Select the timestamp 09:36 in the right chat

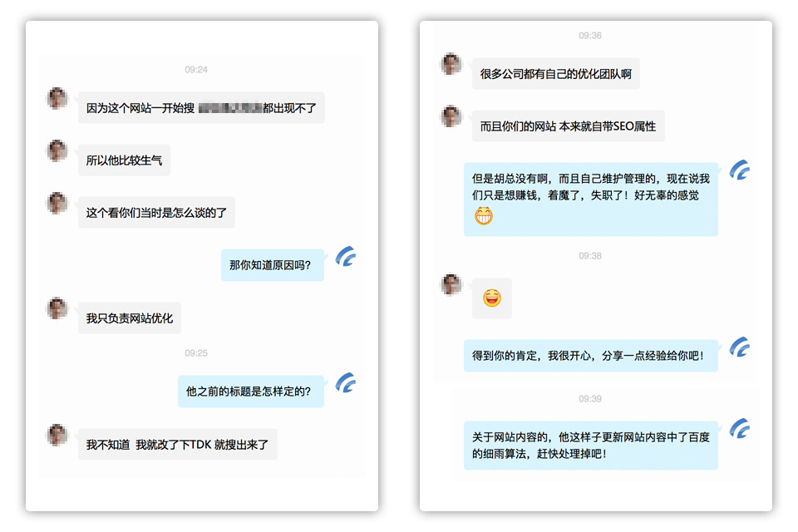click(x=590, y=36)
